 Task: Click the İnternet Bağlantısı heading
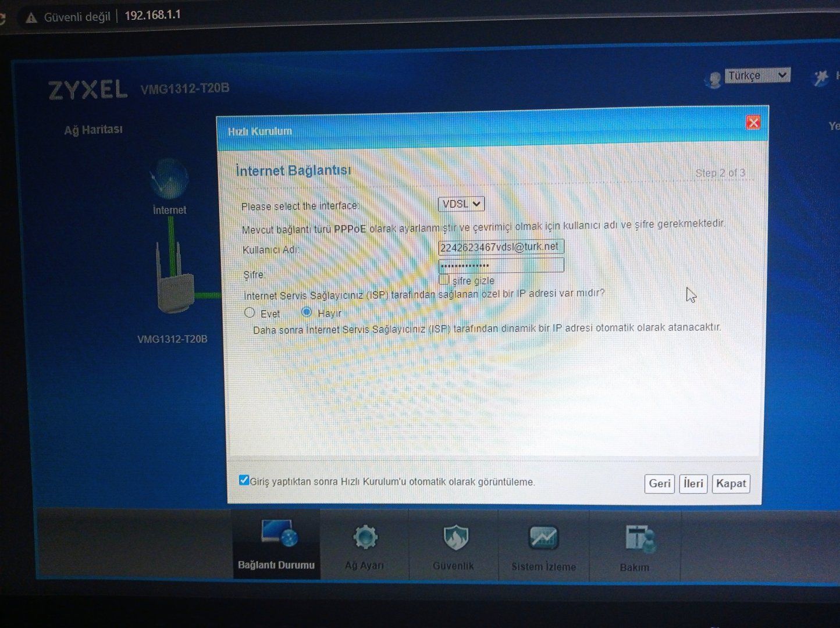pos(293,170)
